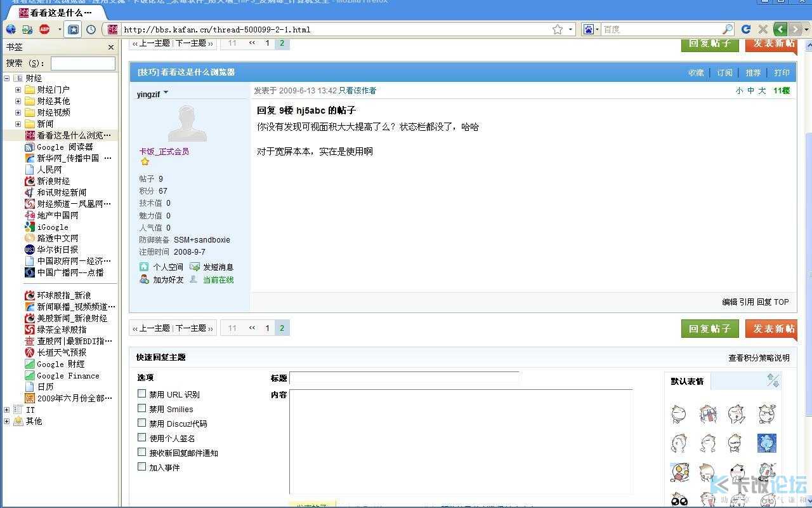This screenshot has height=508, width=812.
Task: Open the Google Finance bookmark
Action: 62,375
